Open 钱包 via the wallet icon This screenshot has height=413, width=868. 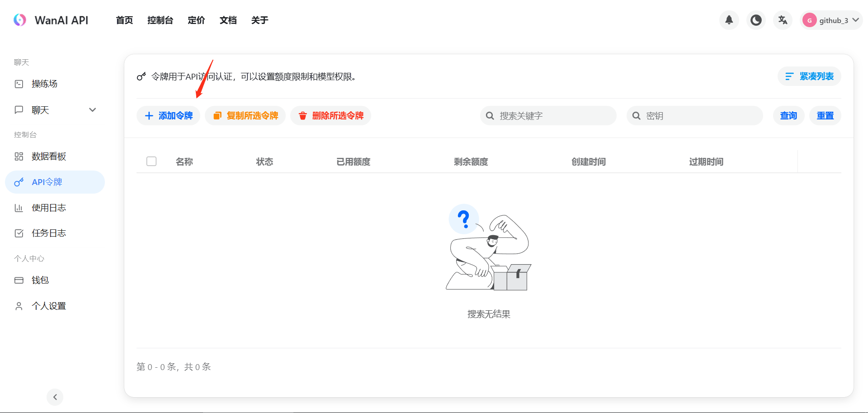[x=19, y=280]
